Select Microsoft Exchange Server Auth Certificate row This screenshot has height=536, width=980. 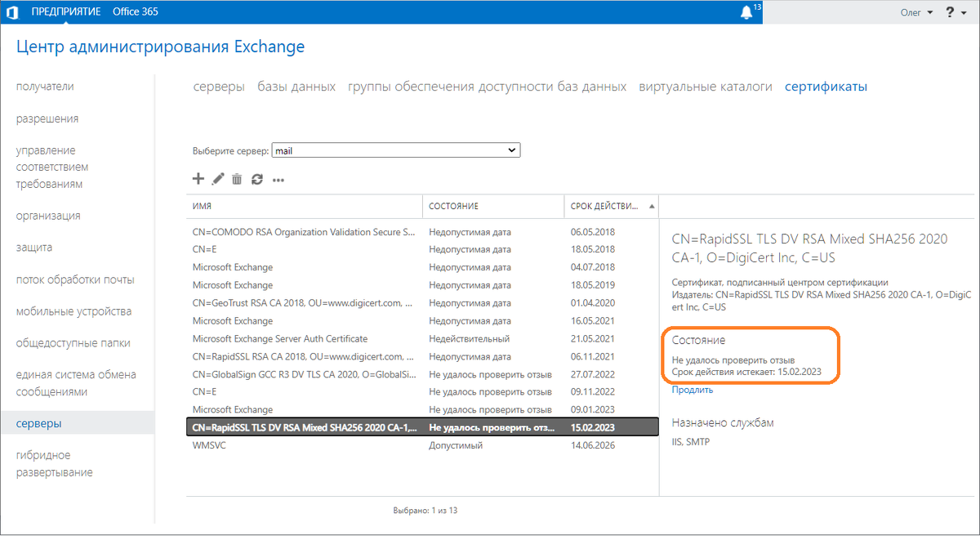(x=422, y=338)
